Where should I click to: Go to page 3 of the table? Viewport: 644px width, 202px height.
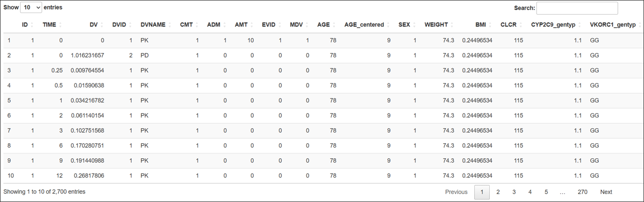pos(514,192)
